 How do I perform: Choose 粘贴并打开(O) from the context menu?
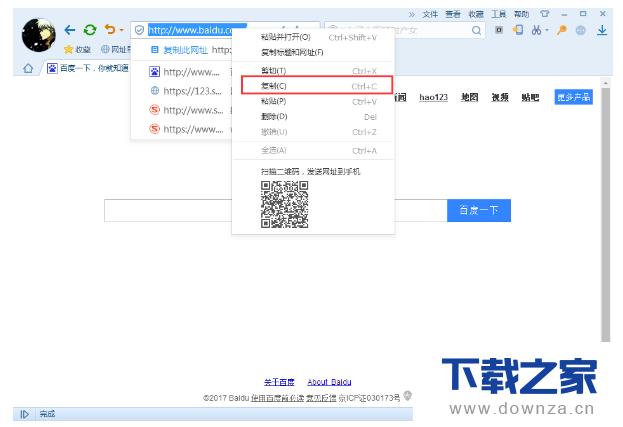[x=285, y=37]
